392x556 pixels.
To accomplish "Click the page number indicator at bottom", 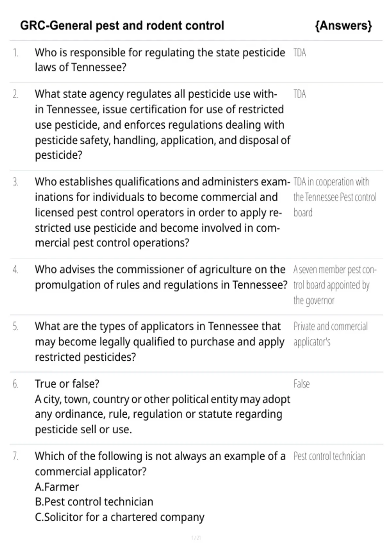I will click(196, 538).
